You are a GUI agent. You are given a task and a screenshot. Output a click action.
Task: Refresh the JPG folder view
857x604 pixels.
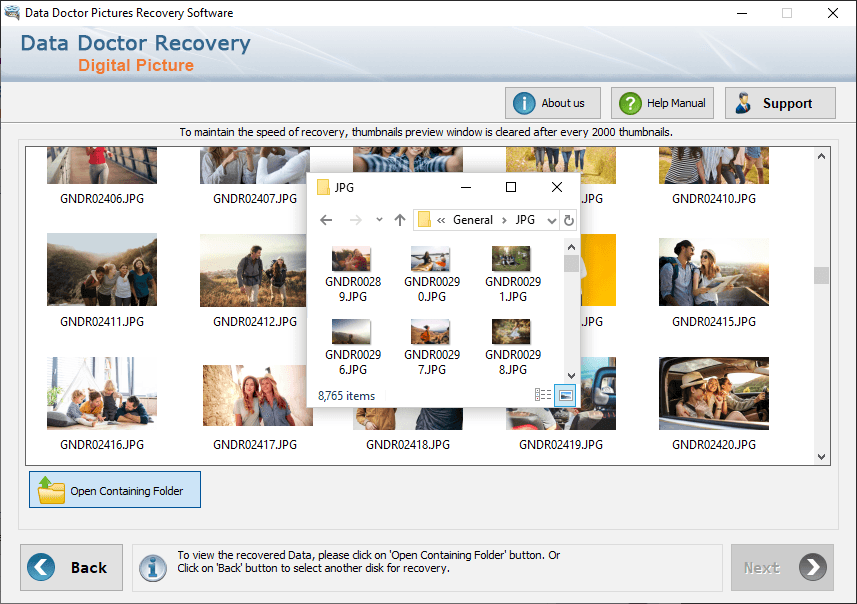click(x=569, y=220)
